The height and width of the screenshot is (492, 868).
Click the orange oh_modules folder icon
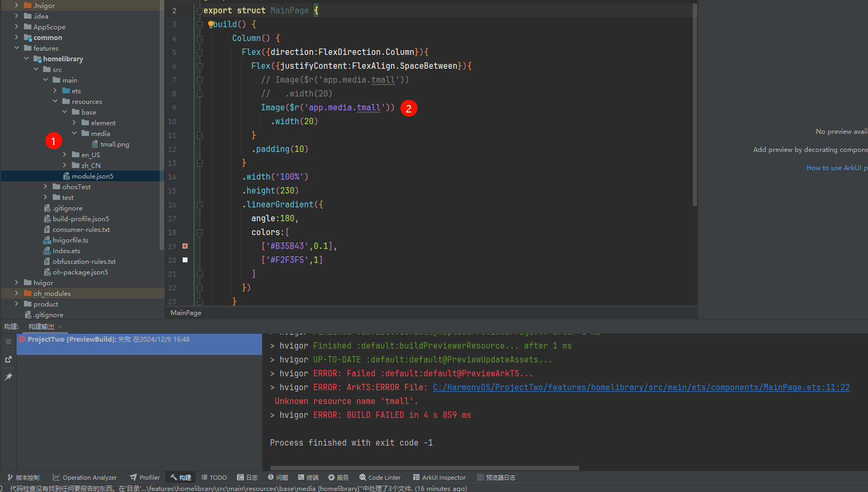click(x=28, y=293)
